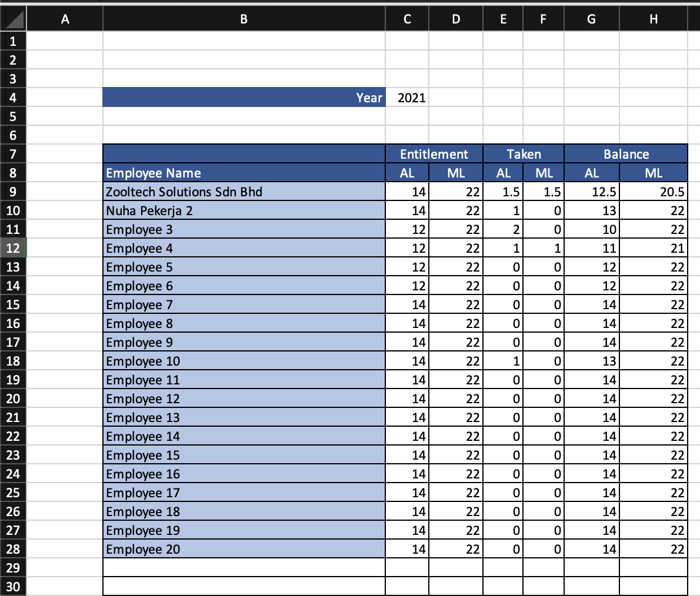Select row 1 header

[x=13, y=41]
